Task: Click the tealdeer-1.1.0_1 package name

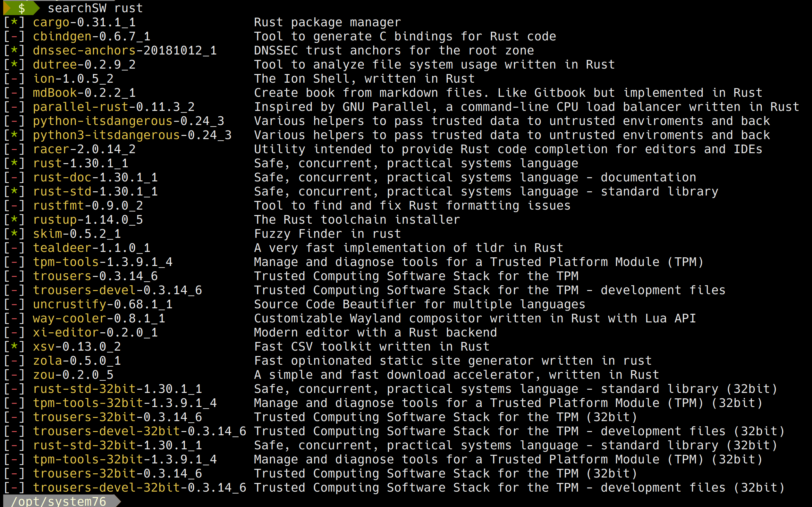Action: tap(92, 248)
